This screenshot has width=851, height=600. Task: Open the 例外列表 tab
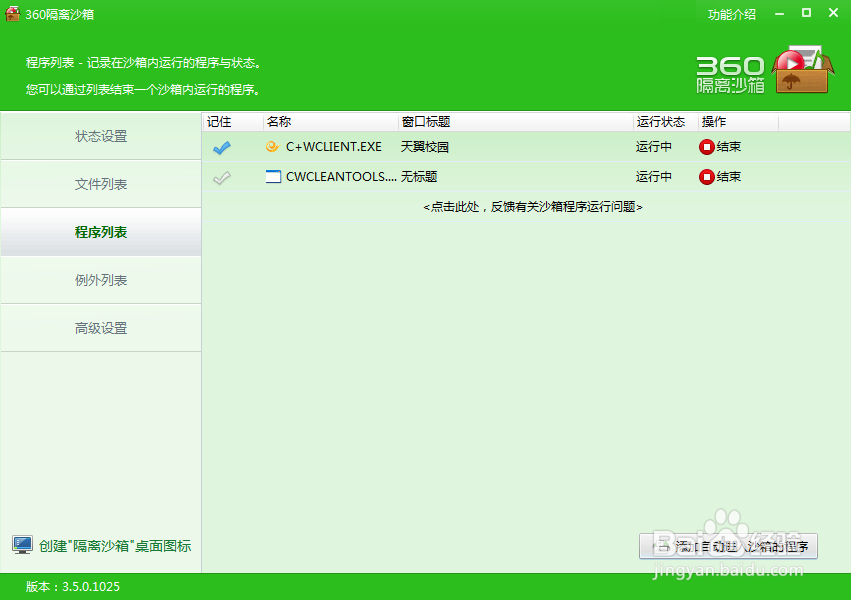(101, 280)
